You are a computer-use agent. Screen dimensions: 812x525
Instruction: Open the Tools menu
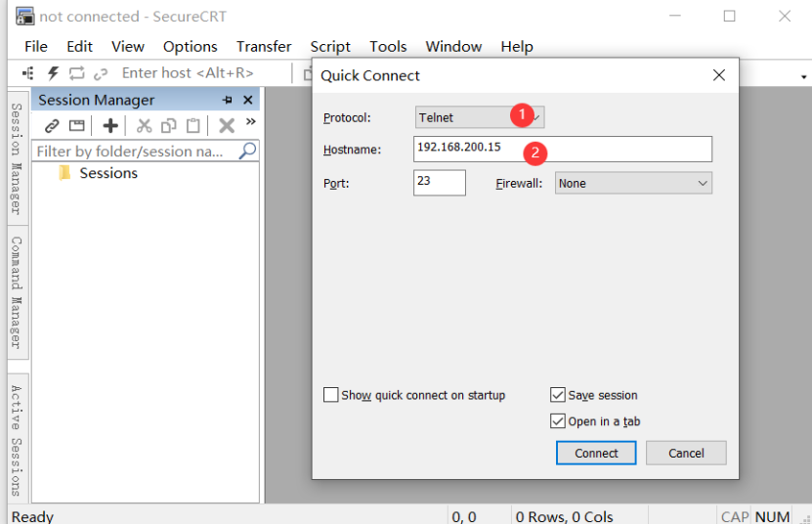pos(388,47)
